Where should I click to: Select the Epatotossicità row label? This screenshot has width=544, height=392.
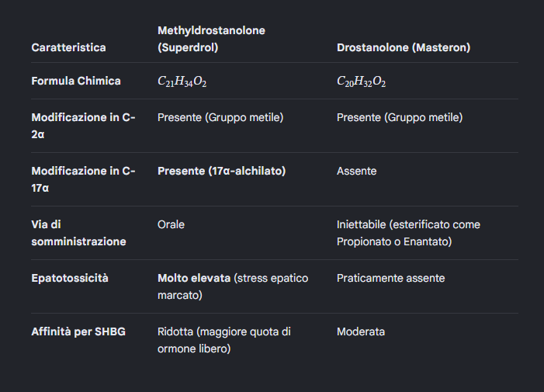click(x=70, y=278)
